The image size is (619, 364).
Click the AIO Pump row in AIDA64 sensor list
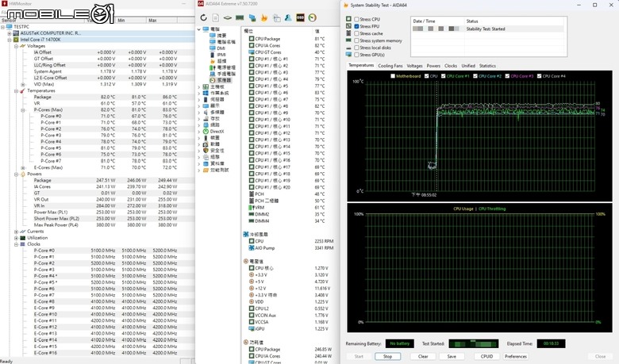click(291, 248)
